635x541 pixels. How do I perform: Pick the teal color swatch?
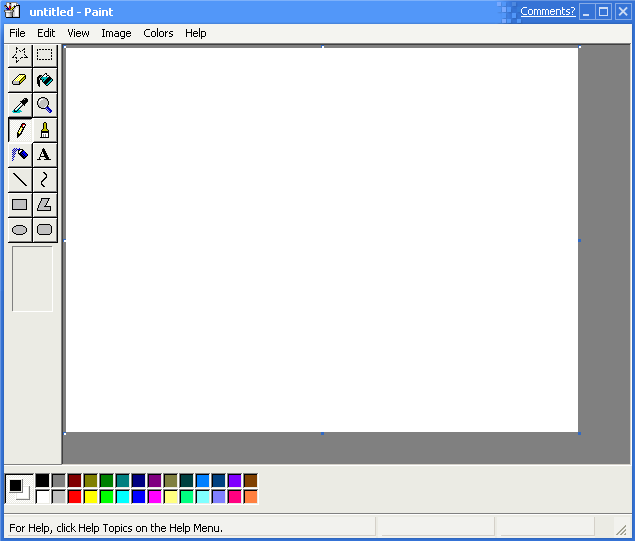pyautogui.click(x=122, y=481)
